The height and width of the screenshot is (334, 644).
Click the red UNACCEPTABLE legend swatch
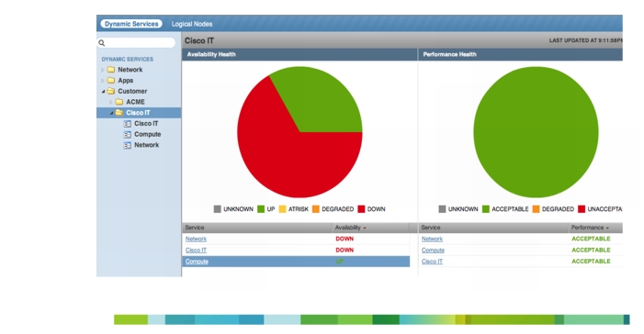tap(582, 209)
